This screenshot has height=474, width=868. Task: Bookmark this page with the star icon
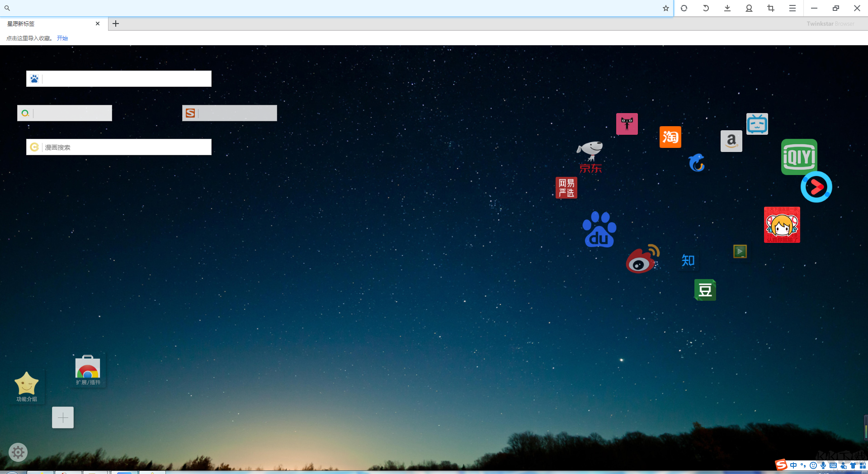[666, 8]
